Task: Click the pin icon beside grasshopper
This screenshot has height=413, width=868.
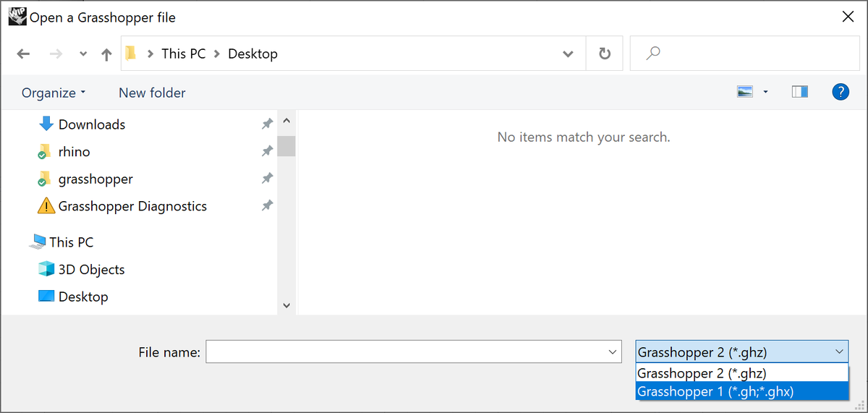Action: coord(267,178)
